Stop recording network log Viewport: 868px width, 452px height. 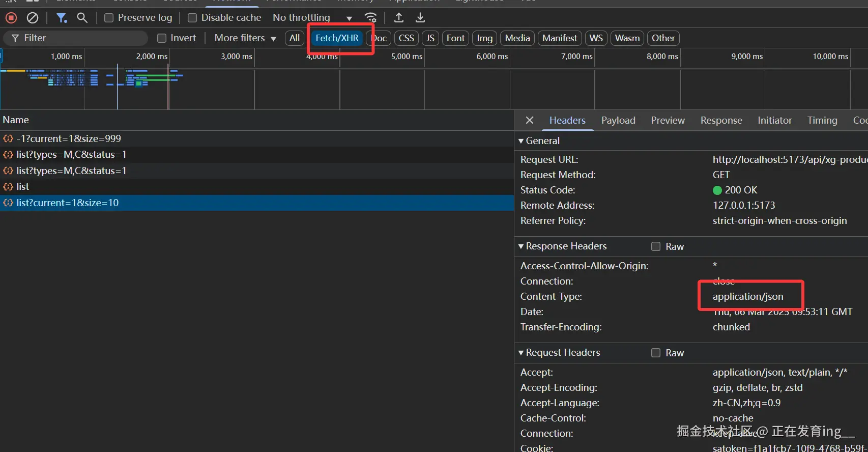[11, 18]
